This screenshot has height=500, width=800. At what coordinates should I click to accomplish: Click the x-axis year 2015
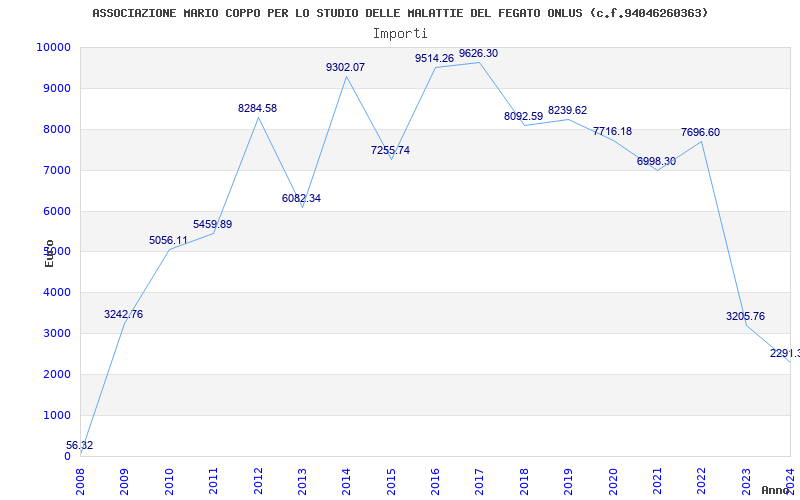pyautogui.click(x=391, y=481)
